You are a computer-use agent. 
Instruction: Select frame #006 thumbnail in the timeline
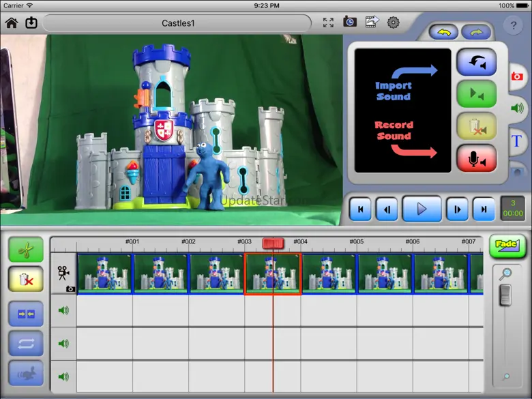[x=385, y=274]
